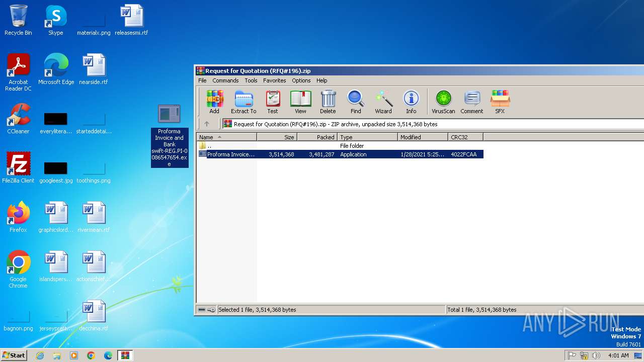Show archive Info
Viewport: 644px width, 362px height.
coord(411,102)
